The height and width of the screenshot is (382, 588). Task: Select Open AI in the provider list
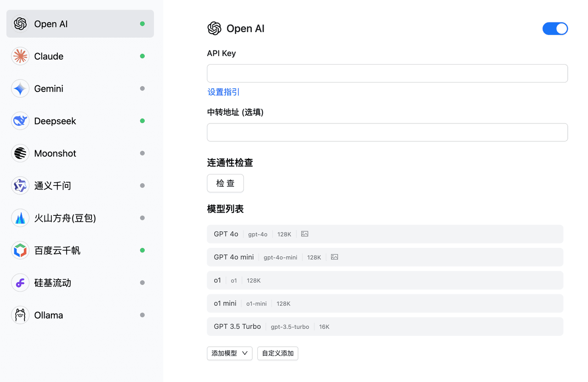pos(80,24)
